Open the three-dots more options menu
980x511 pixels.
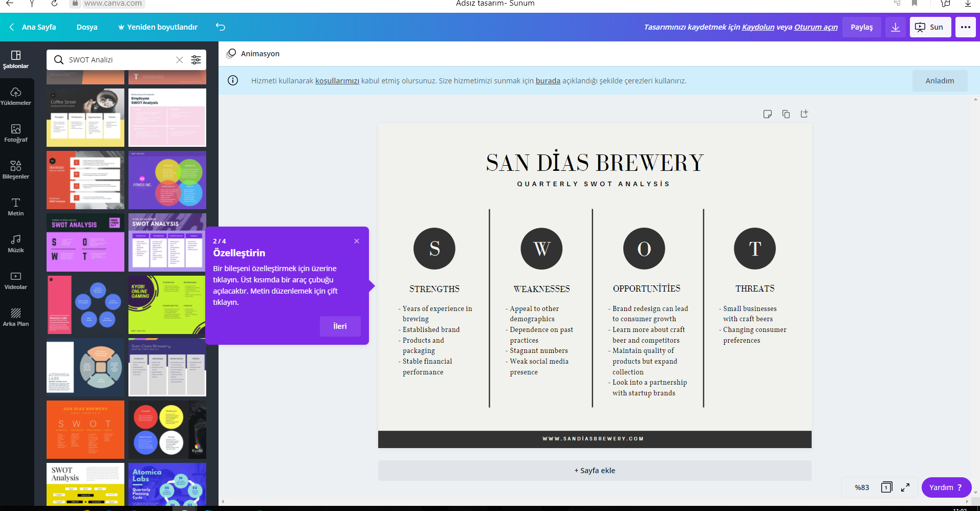(x=966, y=27)
